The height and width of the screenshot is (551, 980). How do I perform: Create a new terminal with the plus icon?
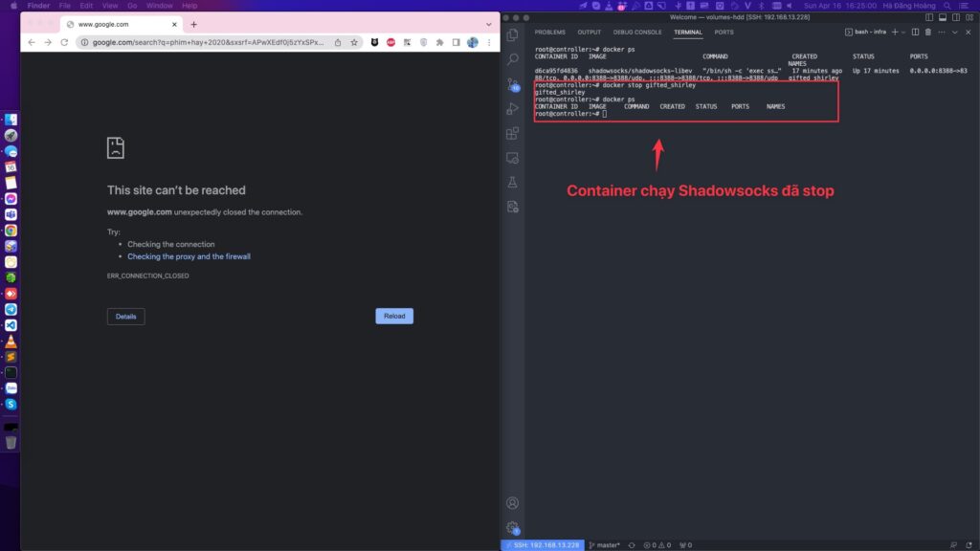(895, 32)
